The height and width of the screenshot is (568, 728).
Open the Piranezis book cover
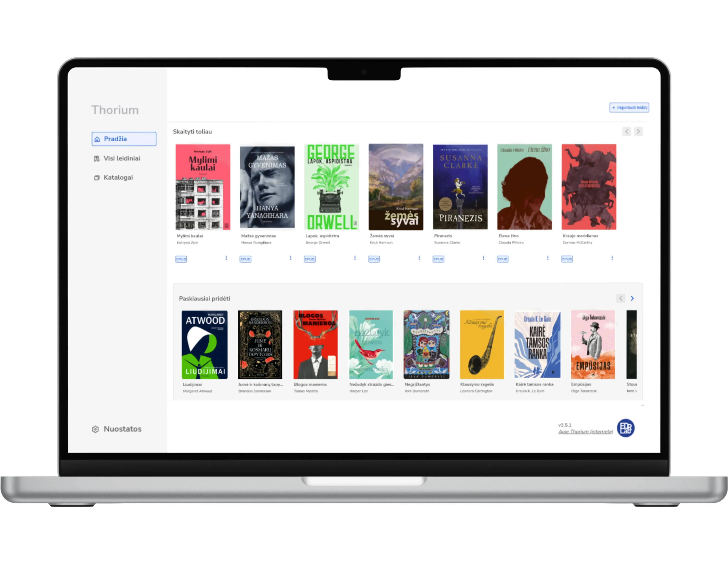point(460,187)
